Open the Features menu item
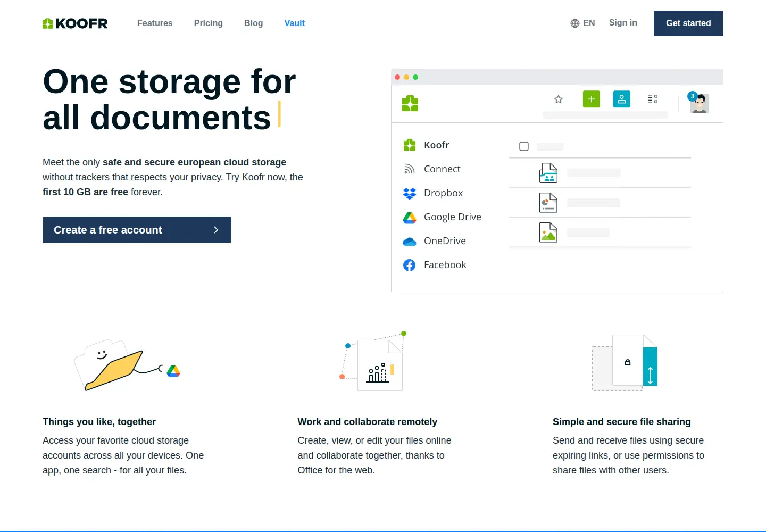The height and width of the screenshot is (532, 766). (155, 23)
